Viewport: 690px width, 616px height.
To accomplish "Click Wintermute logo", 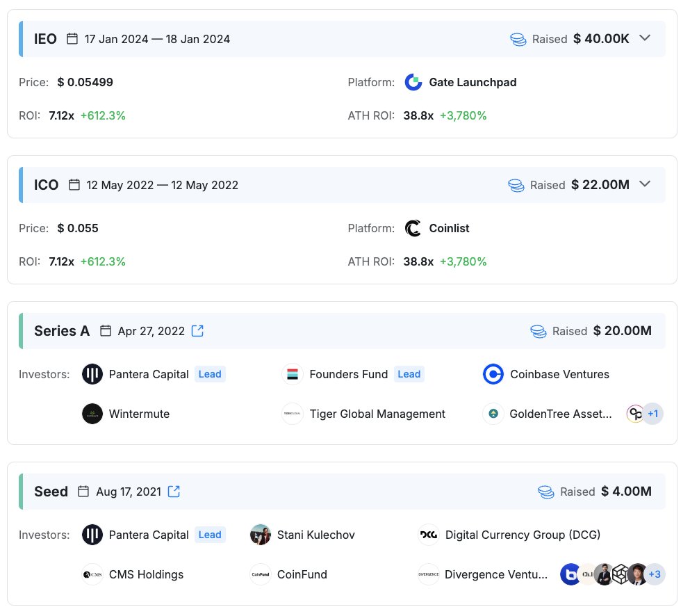I will [92, 414].
